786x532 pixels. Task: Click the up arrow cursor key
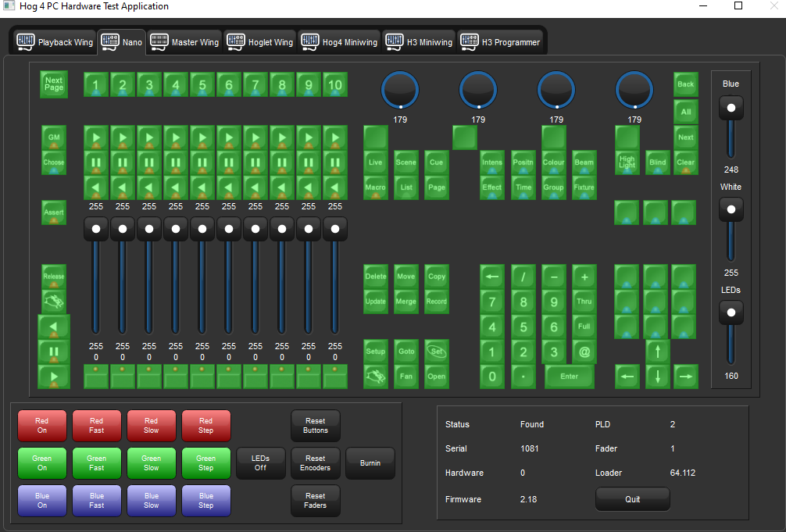click(658, 352)
